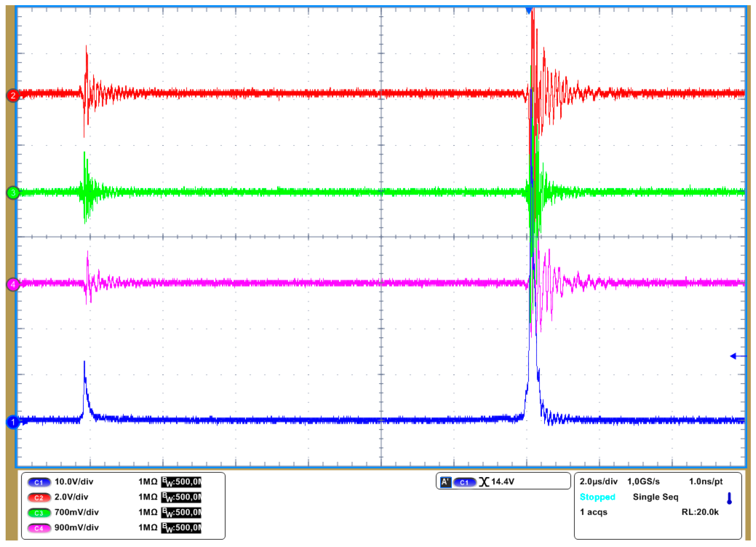Open the C3 bandwidth limit setting
This screenshot has width=756, height=547.
click(x=181, y=513)
